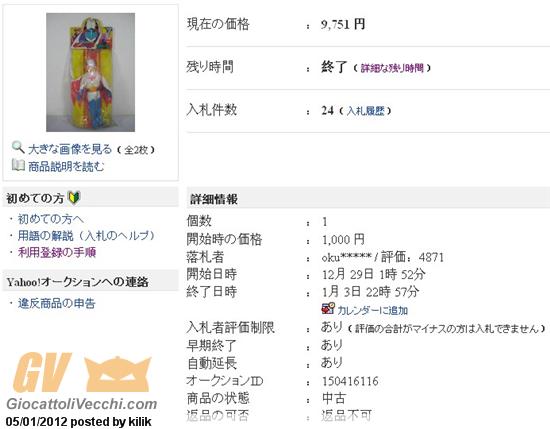Click the green-yellow beginner mark icon

click(74, 197)
